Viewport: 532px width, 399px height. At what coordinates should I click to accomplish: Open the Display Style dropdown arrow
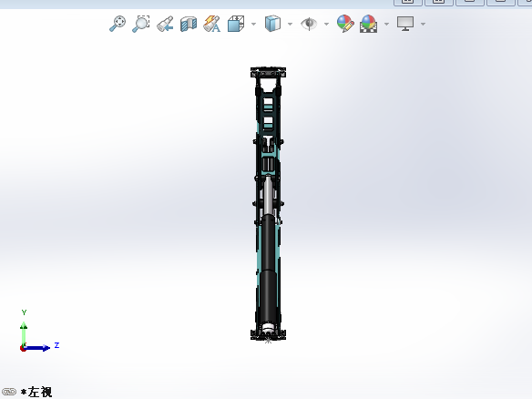290,24
